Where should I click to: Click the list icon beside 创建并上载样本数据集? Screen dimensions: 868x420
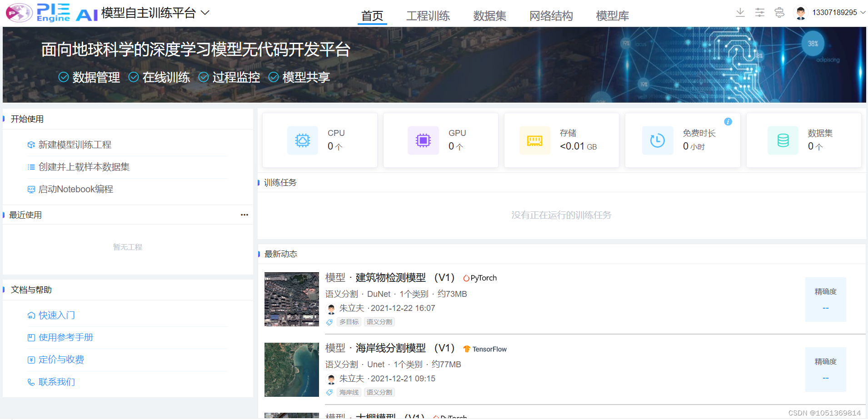click(x=31, y=167)
